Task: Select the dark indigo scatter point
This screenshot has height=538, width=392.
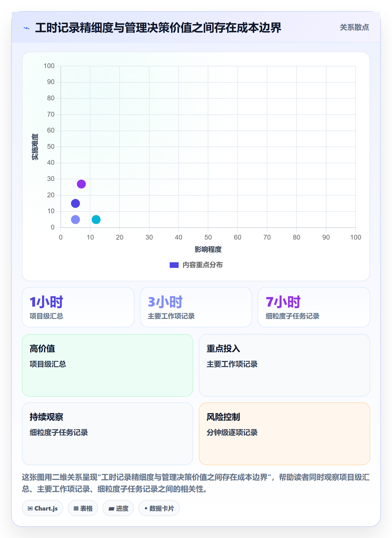Action: [x=75, y=203]
